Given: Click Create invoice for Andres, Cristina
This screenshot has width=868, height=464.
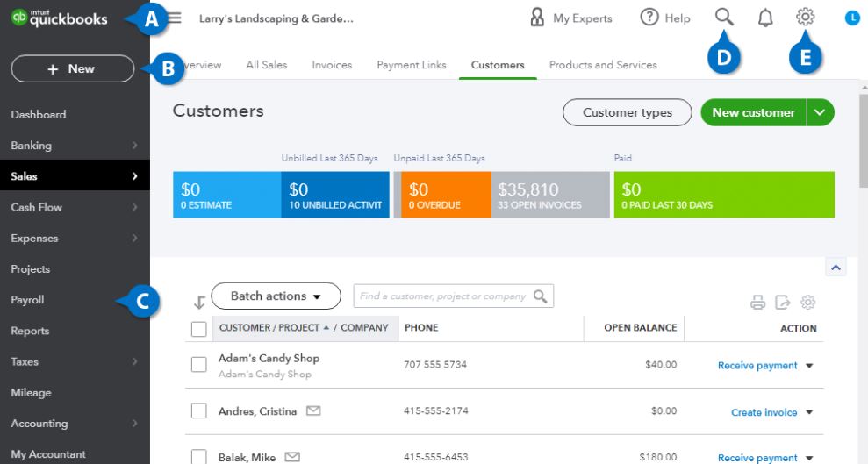Looking at the screenshot, I should [x=764, y=412].
